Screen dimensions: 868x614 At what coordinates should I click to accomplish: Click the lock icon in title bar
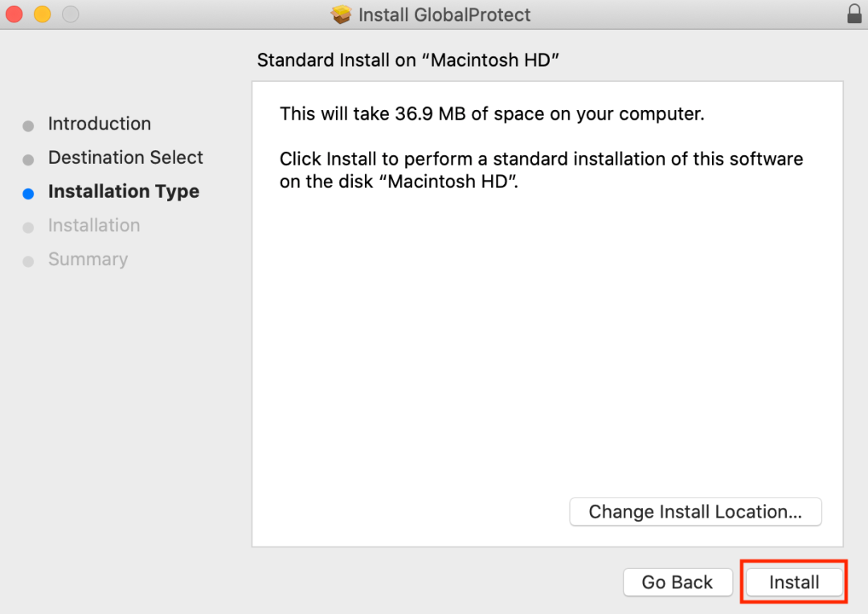pos(854,14)
